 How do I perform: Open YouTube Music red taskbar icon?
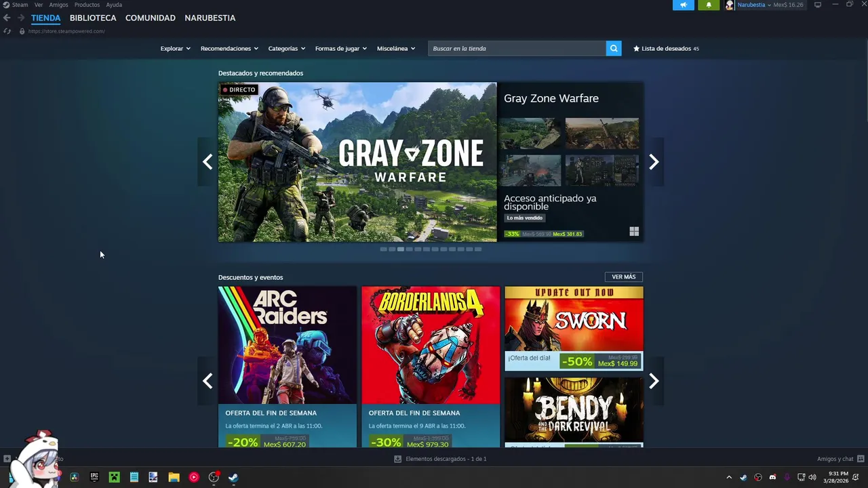click(x=194, y=477)
